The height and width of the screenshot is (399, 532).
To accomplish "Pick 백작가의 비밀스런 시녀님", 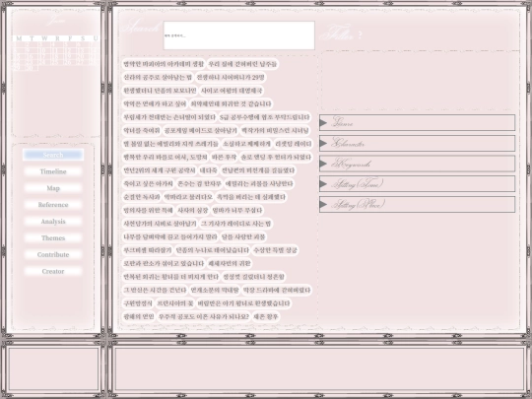I will 275,130.
